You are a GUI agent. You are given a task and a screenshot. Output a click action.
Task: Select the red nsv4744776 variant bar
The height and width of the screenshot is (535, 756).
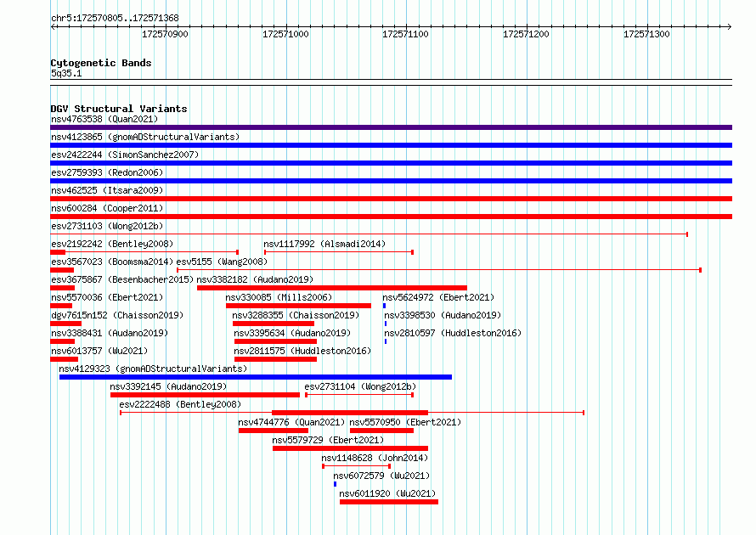point(274,431)
